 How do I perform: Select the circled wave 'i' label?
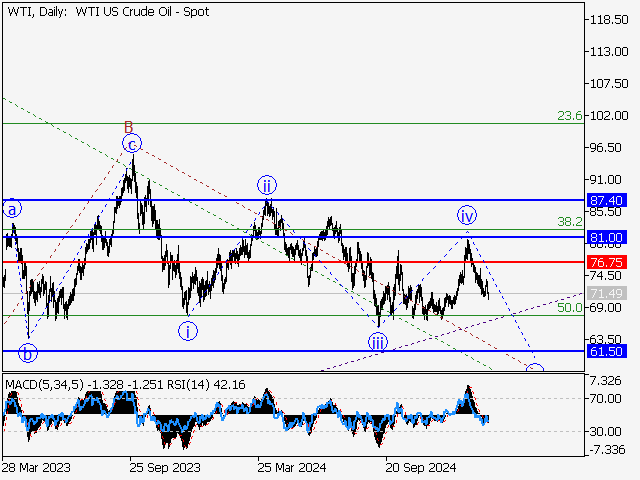pos(189,331)
